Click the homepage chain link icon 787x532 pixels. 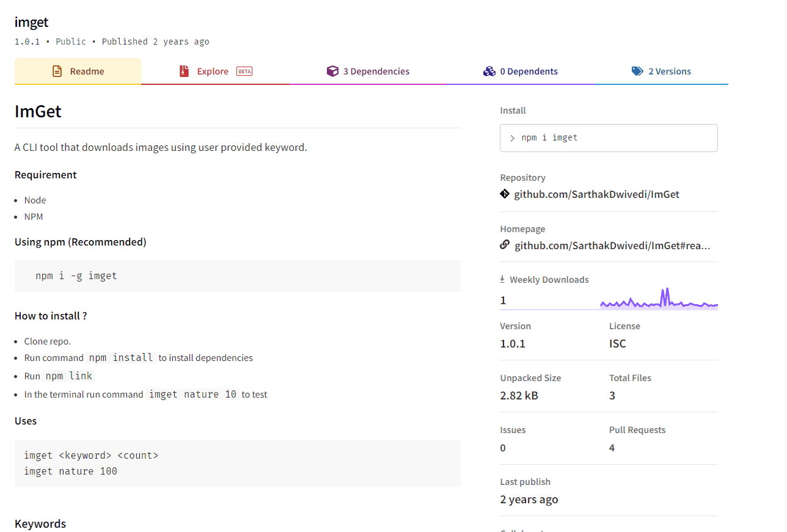[505, 245]
